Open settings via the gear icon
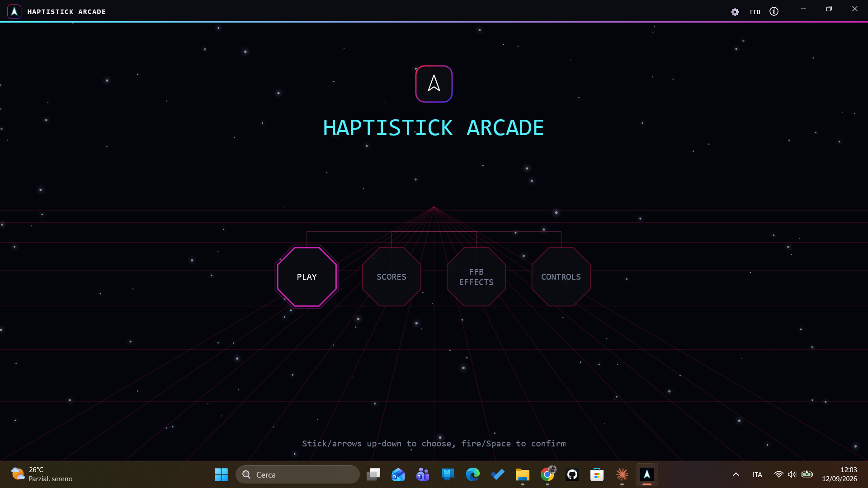The image size is (868, 488). [735, 12]
